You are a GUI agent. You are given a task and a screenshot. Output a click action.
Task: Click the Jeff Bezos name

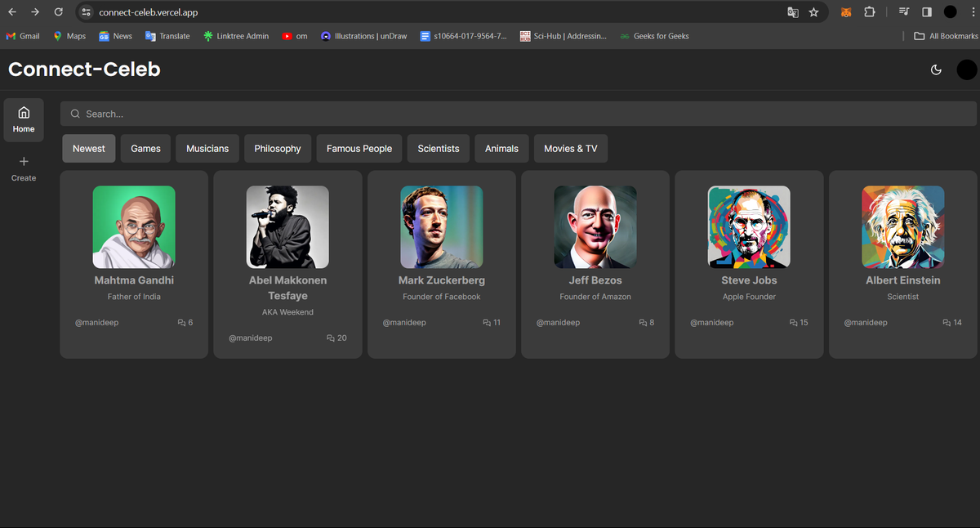pos(595,280)
